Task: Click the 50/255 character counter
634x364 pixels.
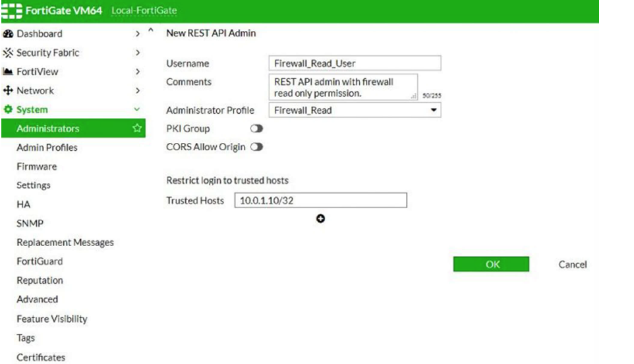Action: point(432,95)
